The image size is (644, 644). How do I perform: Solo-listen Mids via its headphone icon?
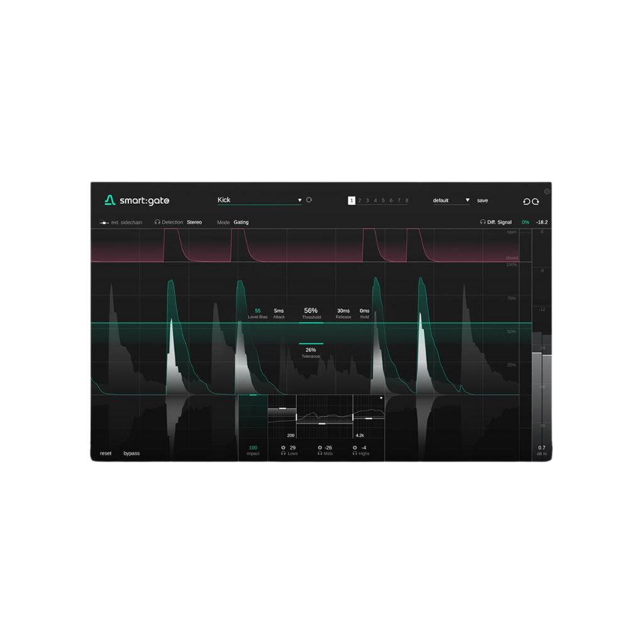coord(320,453)
